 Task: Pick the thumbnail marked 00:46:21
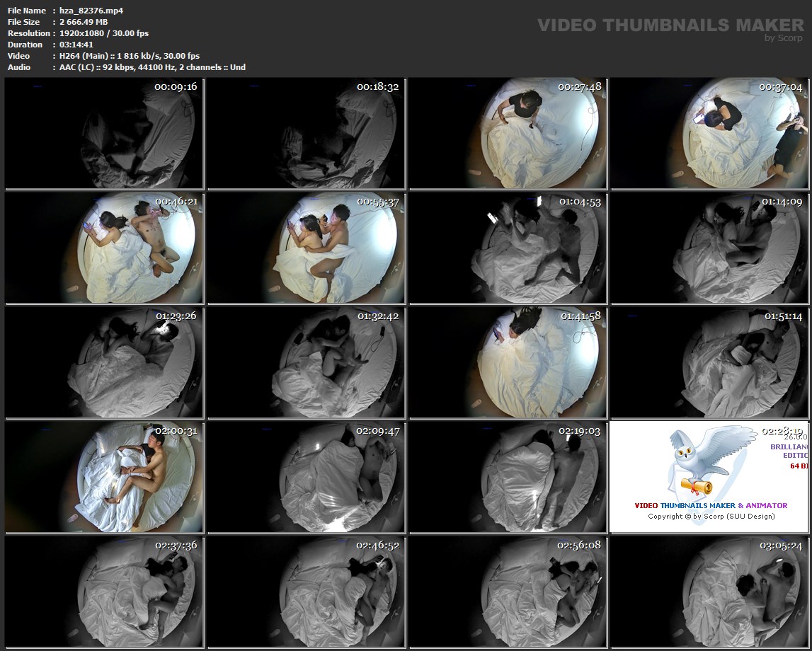103,248
